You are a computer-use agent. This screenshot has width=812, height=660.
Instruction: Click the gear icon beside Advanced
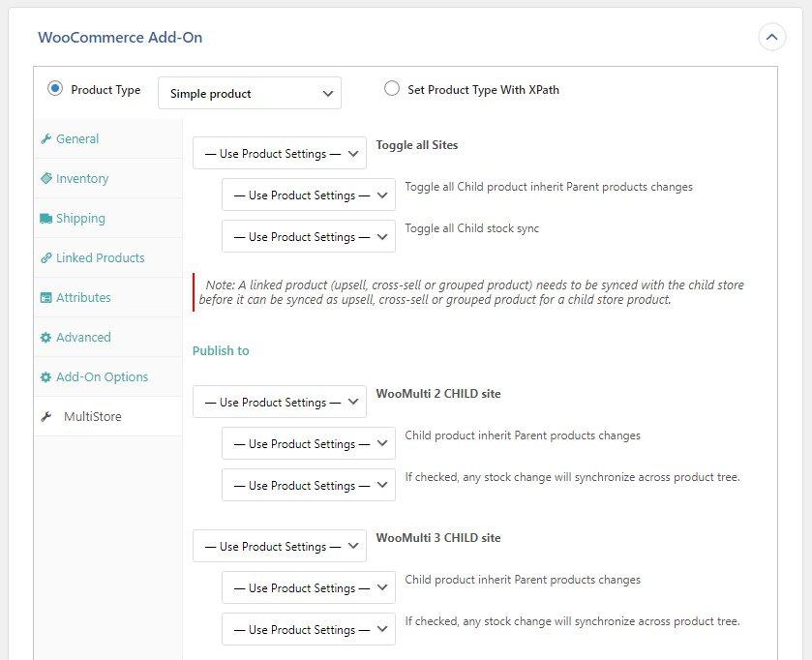coord(45,338)
